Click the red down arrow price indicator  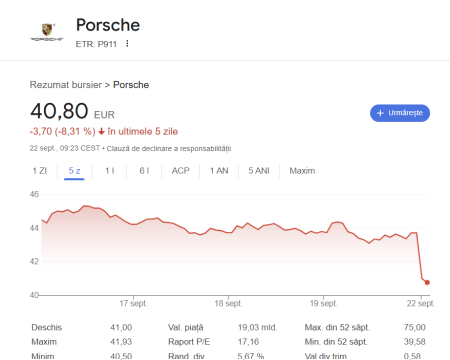101,132
